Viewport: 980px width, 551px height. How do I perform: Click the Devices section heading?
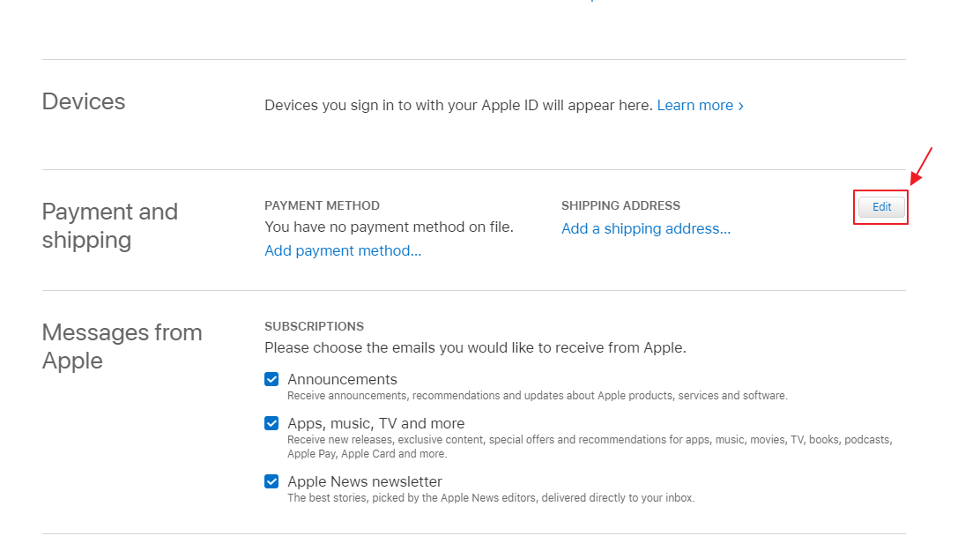[84, 101]
